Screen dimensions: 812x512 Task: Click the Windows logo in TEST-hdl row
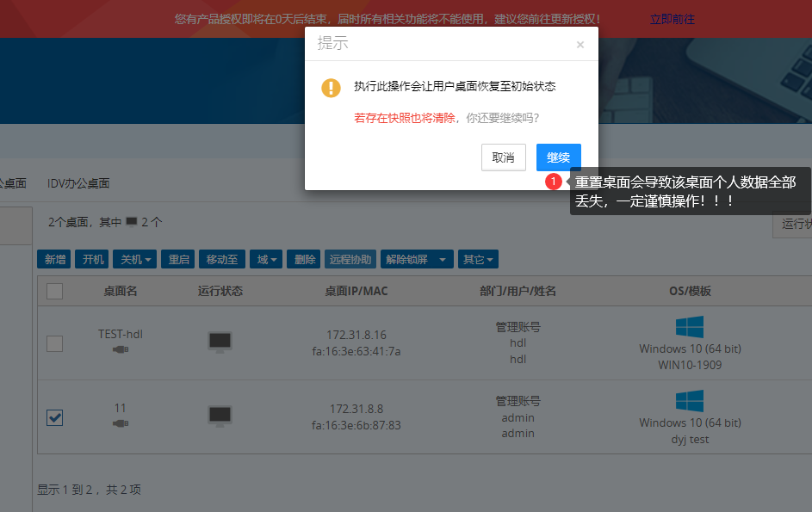click(x=690, y=327)
